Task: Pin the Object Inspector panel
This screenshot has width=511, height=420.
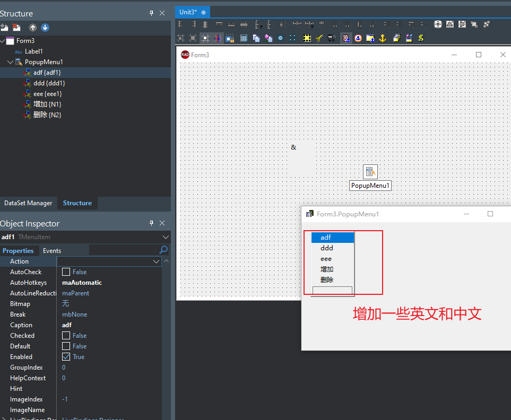Action: 151,223
